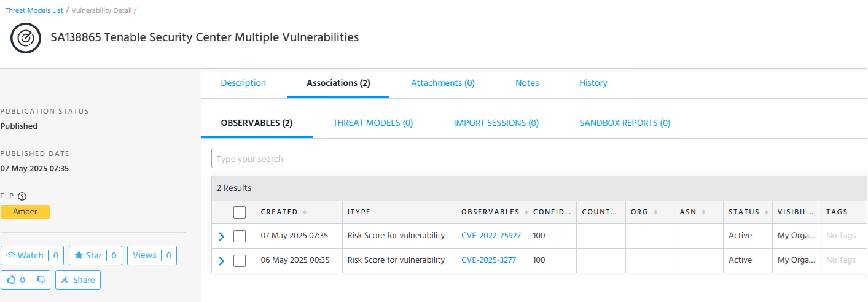Click '06 May 2025 00:35' created date
This screenshot has width=868, height=302.
(295, 260)
